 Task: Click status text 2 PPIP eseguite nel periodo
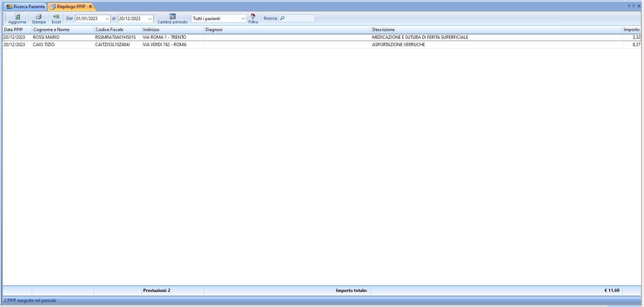[30, 300]
